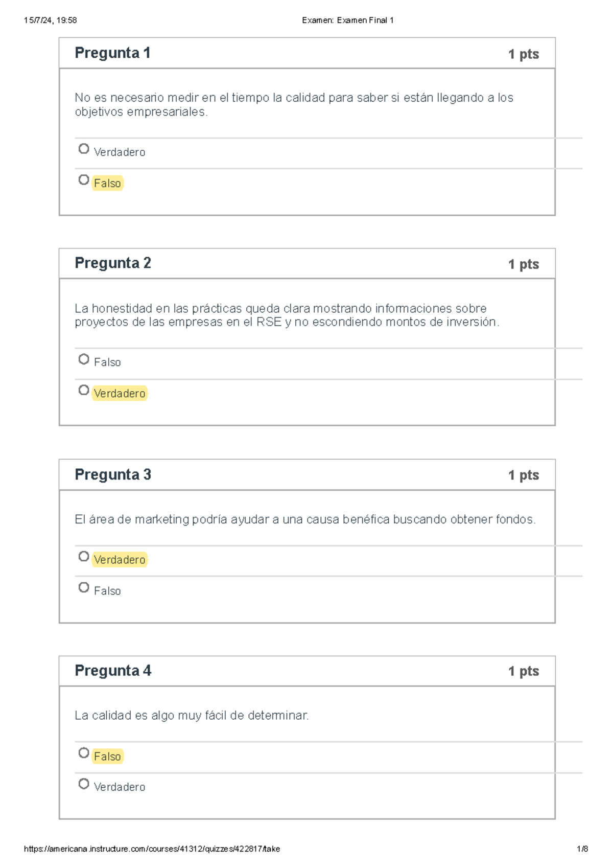Select Verdadero radio button for Pregunta 1

pyautogui.click(x=84, y=149)
